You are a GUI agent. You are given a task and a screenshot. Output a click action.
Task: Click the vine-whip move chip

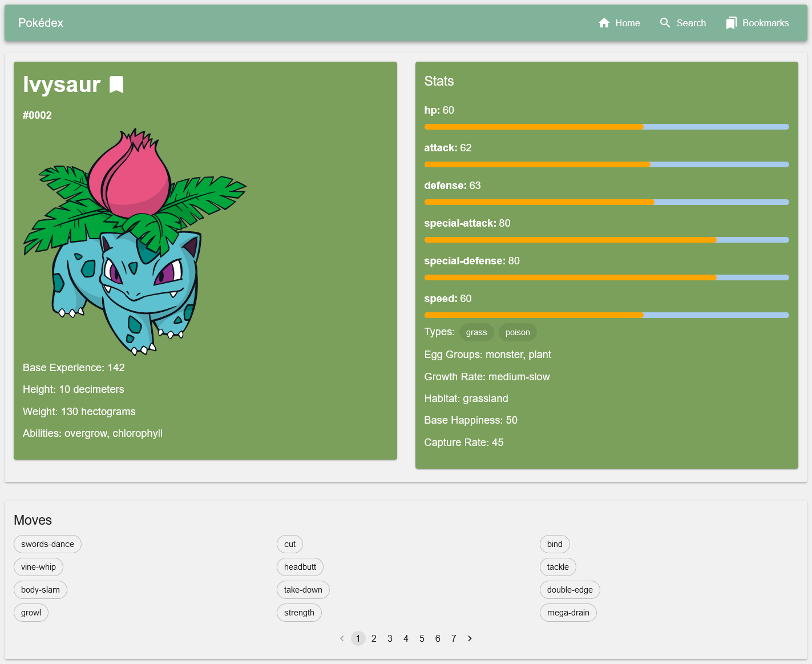pos(38,567)
